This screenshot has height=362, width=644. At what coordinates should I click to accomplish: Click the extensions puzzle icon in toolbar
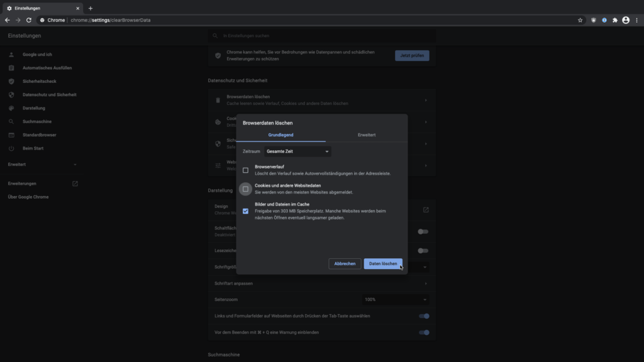pos(615,19)
